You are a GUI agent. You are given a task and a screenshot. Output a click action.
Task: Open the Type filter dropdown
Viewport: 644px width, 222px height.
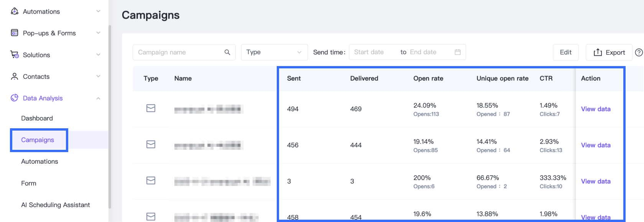coord(274,52)
